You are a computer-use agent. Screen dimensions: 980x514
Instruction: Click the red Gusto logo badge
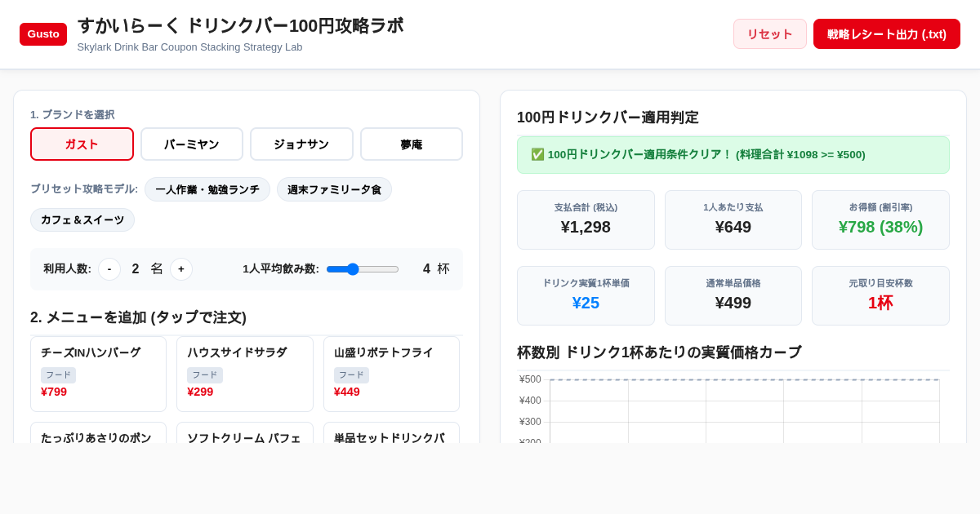[43, 34]
